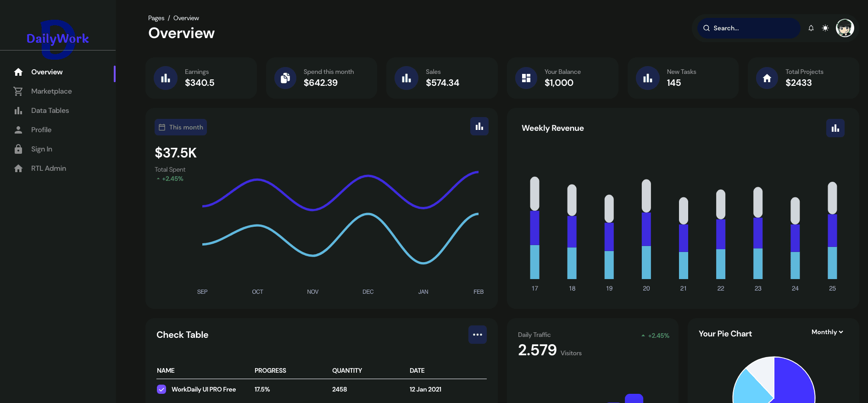Image resolution: width=868 pixels, height=403 pixels.
Task: Click the Total Spent card chart button
Action: click(x=479, y=126)
